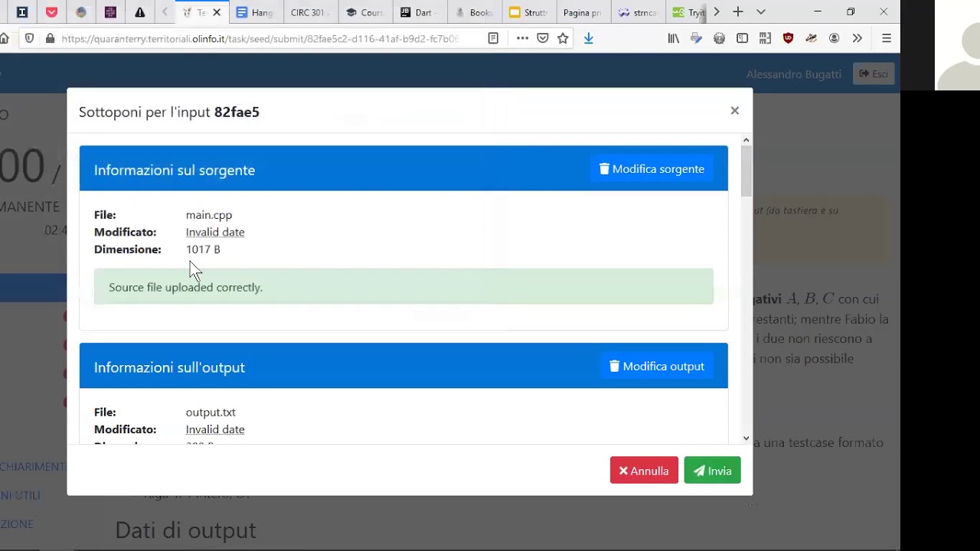
Task: Submit with the green Invia button
Action: [712, 471]
